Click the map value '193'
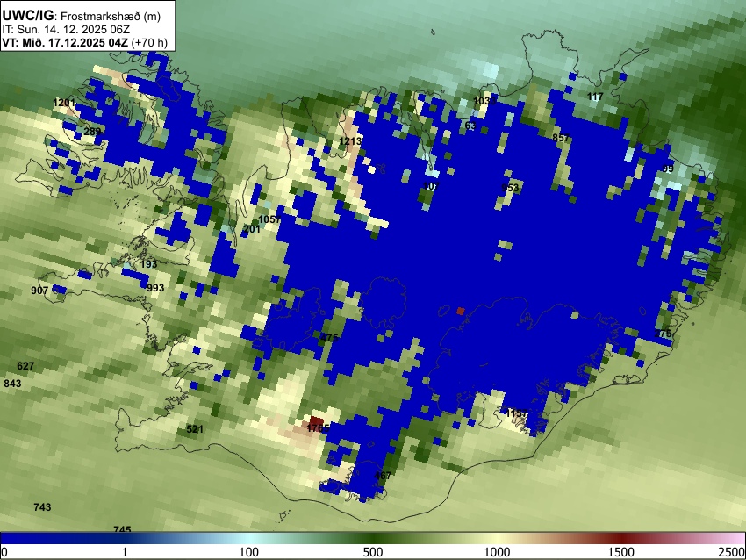 (149, 264)
